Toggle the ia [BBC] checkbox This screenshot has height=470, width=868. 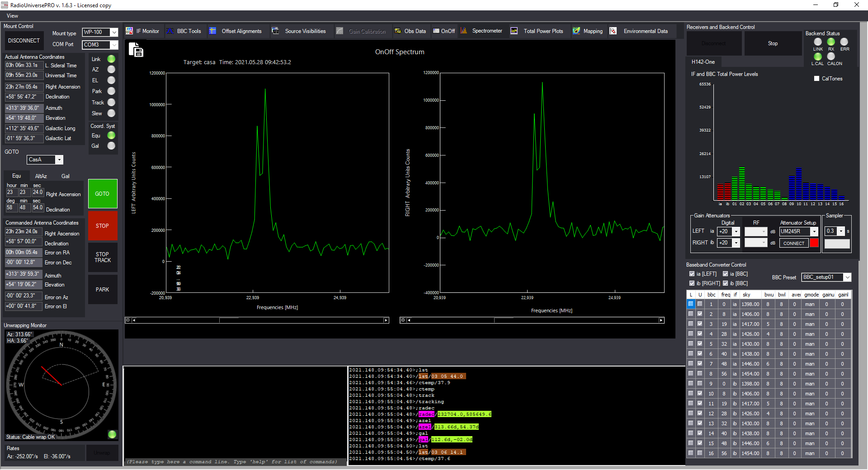[725, 274]
